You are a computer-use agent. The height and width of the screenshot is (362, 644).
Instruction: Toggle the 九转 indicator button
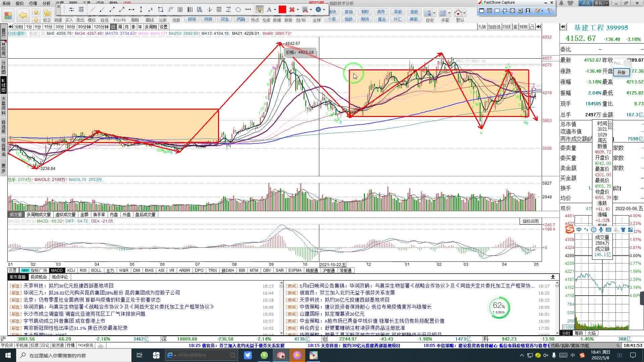coord(482,27)
